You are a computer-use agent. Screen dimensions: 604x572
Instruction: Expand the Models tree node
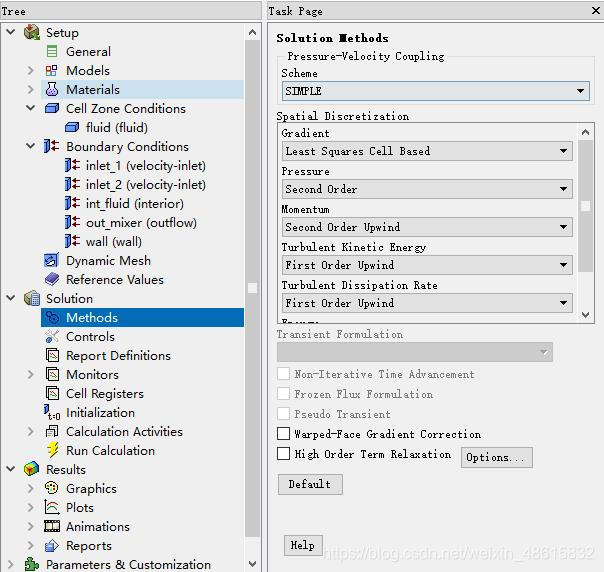[x=31, y=71]
